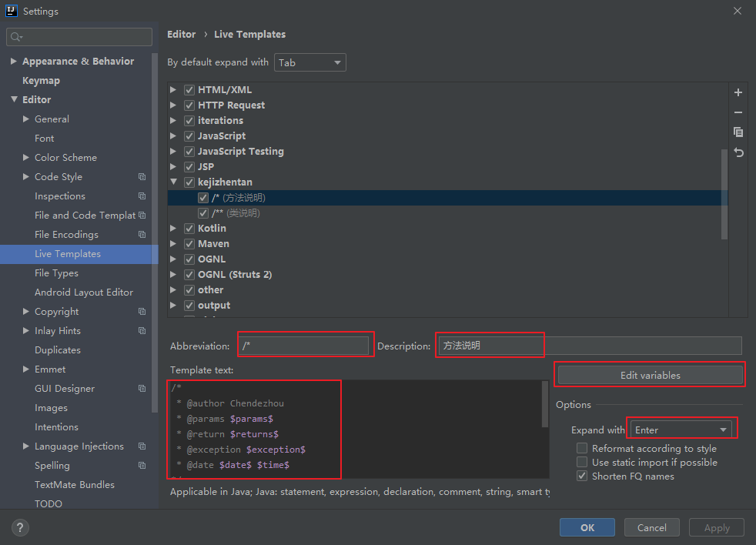Select the OGNL (Struts 2) group
756x545 pixels.
pos(235,275)
